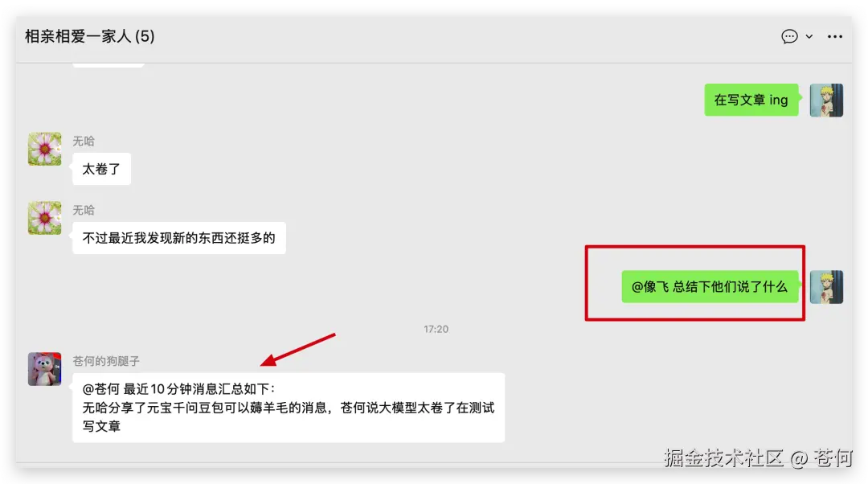Click the 17:20 timestamp

point(436,329)
